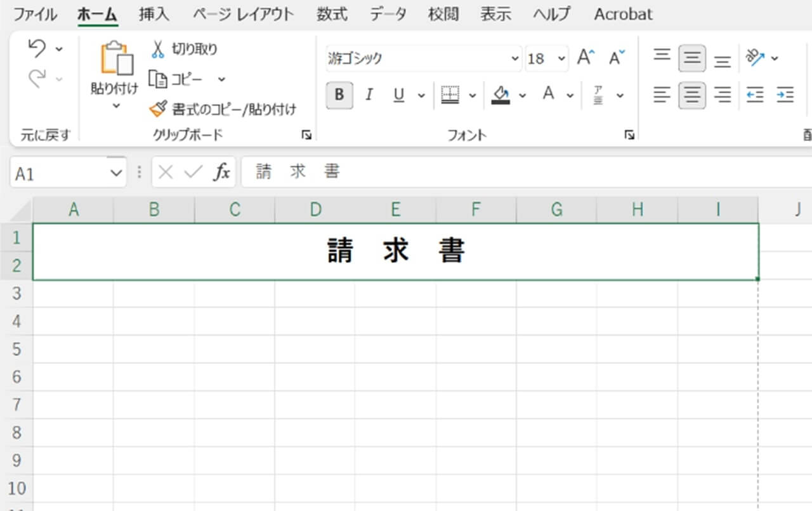This screenshot has height=511, width=812.
Task: Decrease font size with small A icon
Action: tap(616, 58)
